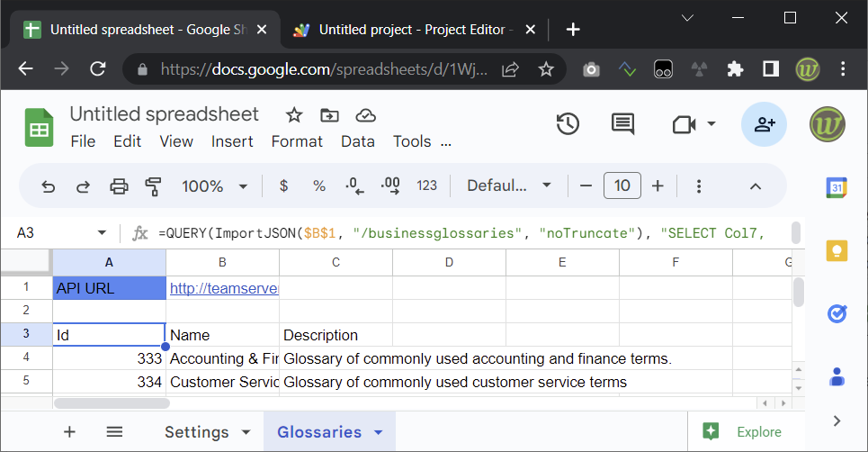Open Google account avatar in Sheets header
868x452 pixels.
click(827, 124)
